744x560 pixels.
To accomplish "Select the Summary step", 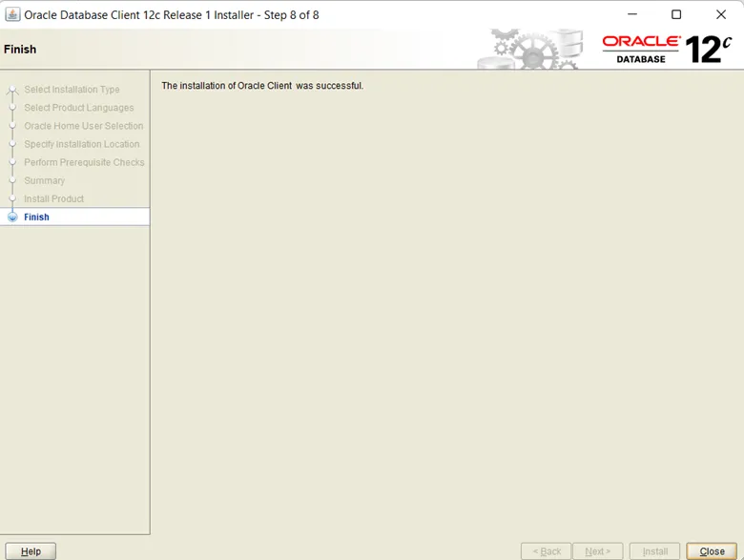I will pyautogui.click(x=44, y=181).
